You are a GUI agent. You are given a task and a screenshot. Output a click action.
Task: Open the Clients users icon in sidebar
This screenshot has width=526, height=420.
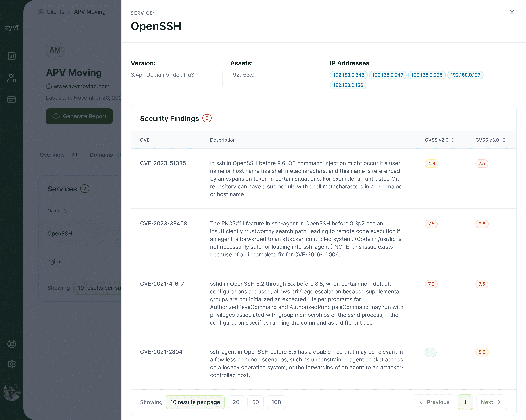coord(11,78)
